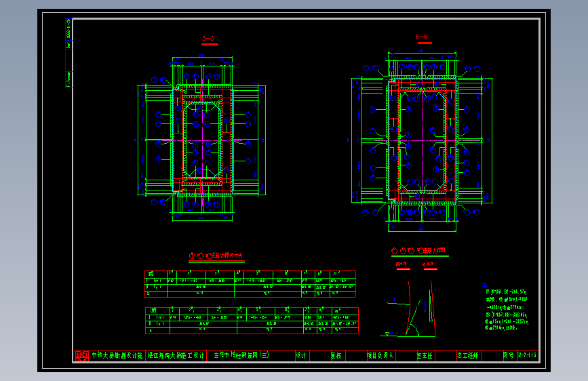Select the 总工程师 label in the title block
The height and width of the screenshot is (381, 588).
(468, 355)
